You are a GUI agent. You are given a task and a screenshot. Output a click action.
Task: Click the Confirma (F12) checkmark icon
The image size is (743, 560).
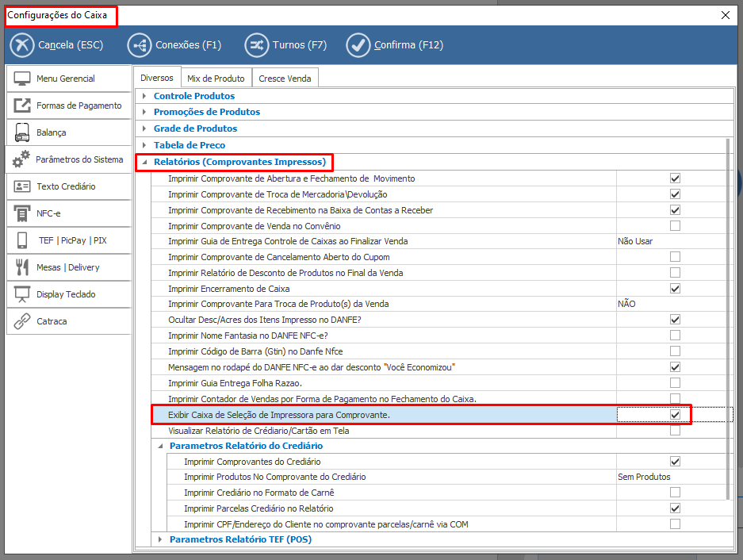click(358, 45)
